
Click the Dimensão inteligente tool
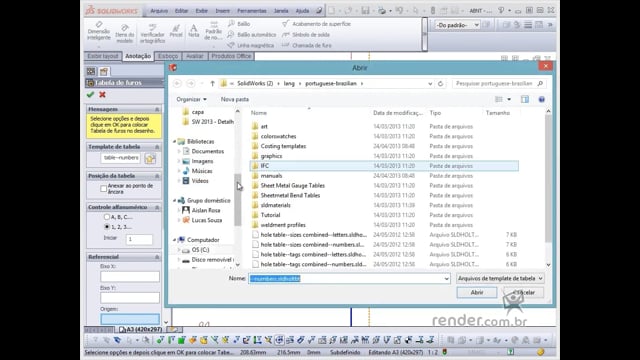(99, 31)
